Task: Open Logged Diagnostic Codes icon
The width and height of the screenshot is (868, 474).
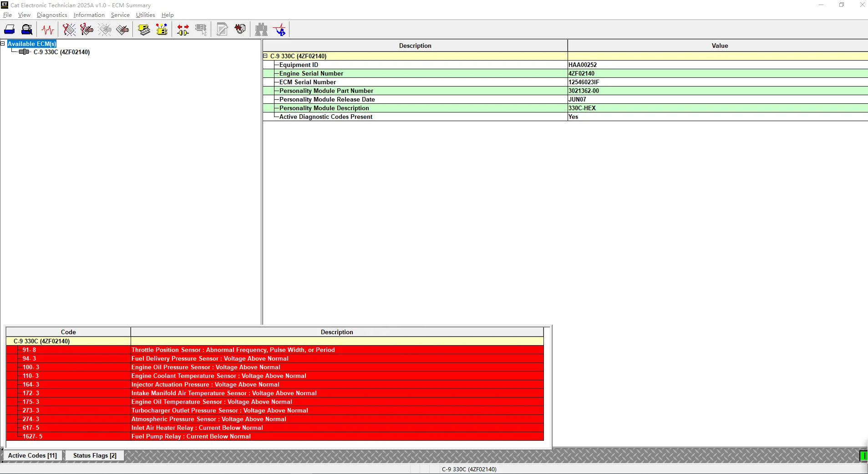Action: tap(86, 30)
